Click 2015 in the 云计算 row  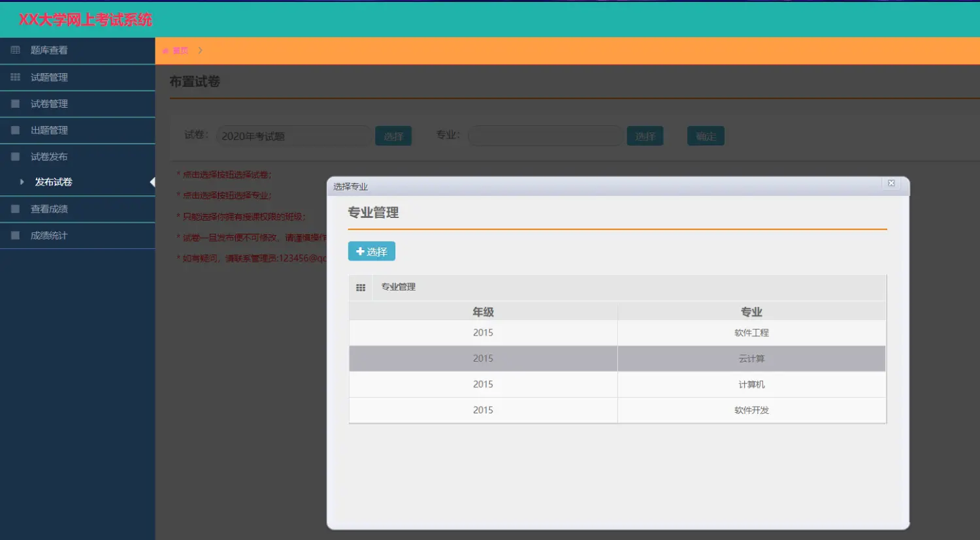tap(483, 358)
